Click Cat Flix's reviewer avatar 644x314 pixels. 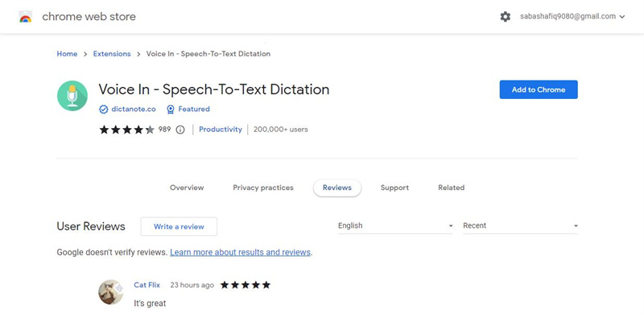111,292
